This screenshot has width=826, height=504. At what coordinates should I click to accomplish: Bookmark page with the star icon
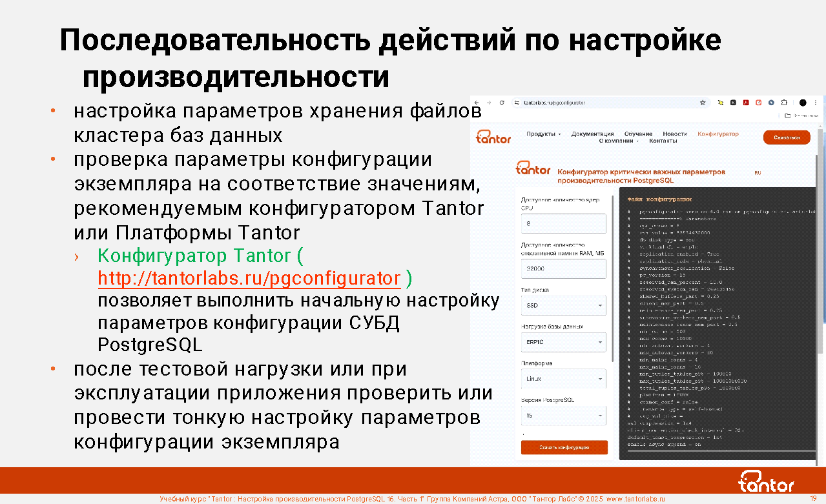(x=703, y=103)
